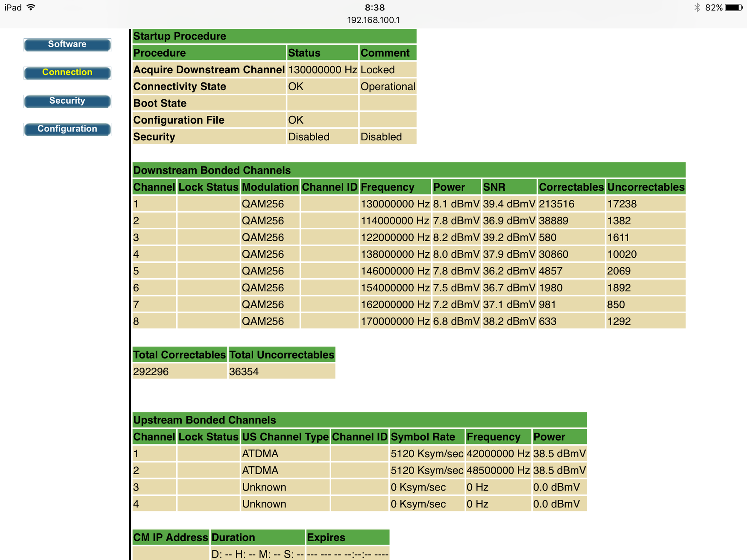Click frequency cell 170000000 Hz
747x560 pixels.
click(395, 321)
